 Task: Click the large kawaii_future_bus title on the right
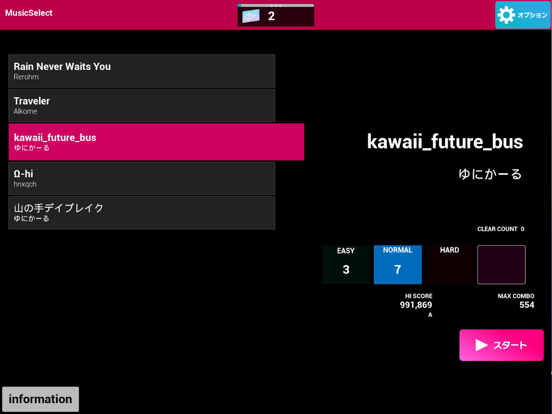tap(445, 142)
